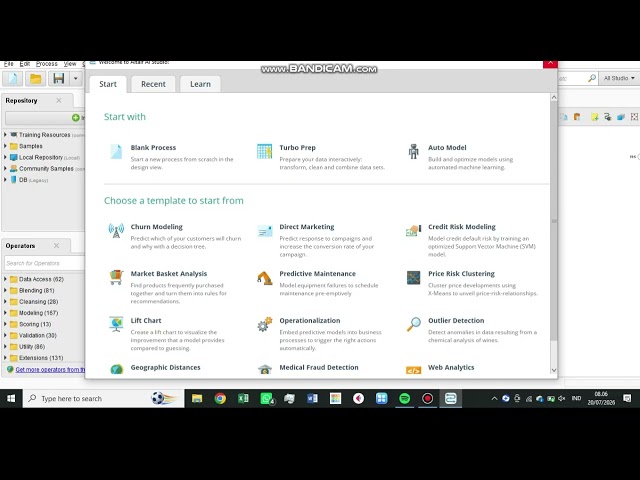Viewport: 640px width, 480px height.
Task: Select the Start tab
Action: [108, 84]
